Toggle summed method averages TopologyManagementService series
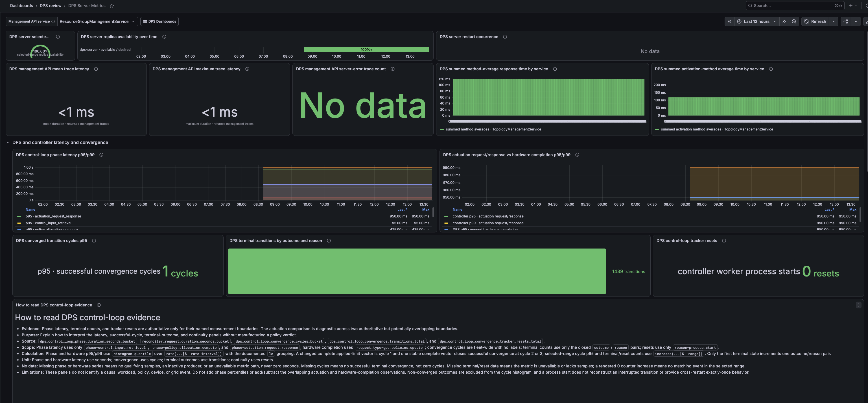The width and height of the screenshot is (868, 403). [x=493, y=130]
